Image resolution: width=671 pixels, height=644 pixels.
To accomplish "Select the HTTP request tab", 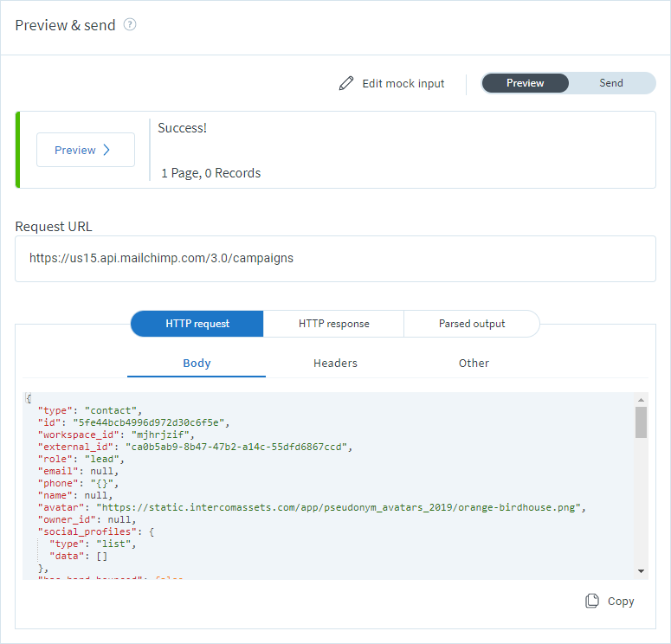I will pyautogui.click(x=197, y=324).
